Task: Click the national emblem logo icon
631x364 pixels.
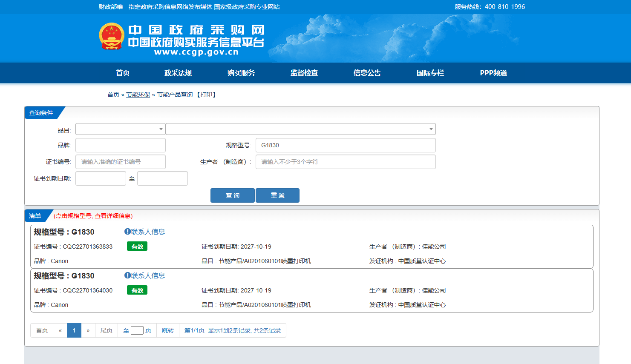Action: [112, 36]
